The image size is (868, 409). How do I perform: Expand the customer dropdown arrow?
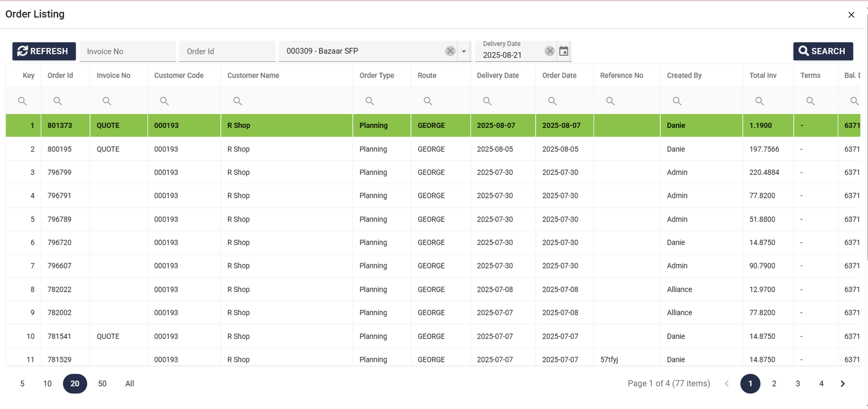point(464,51)
